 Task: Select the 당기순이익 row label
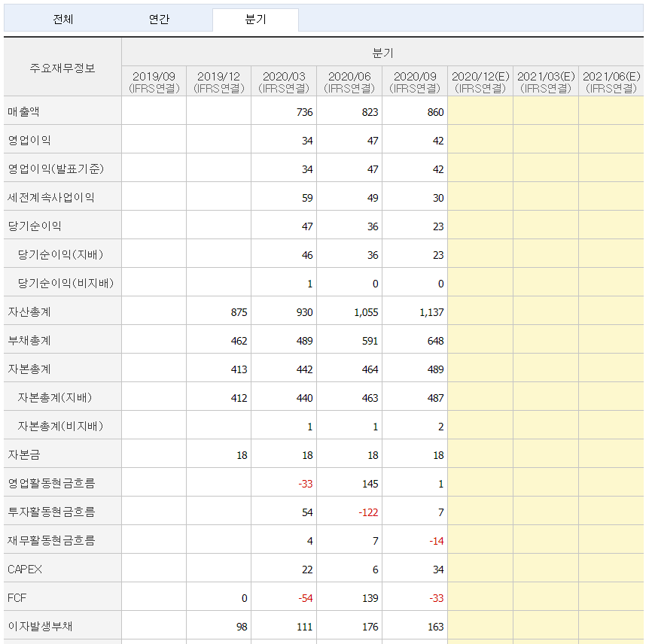click(x=35, y=226)
